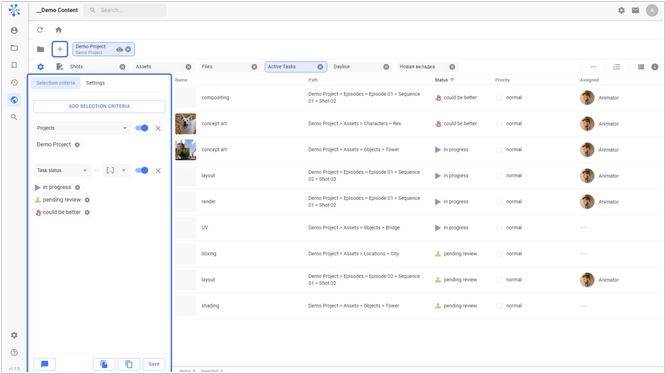Click the history clock icon in the sidebar
Viewport: 665px width, 374px height.
click(14, 82)
